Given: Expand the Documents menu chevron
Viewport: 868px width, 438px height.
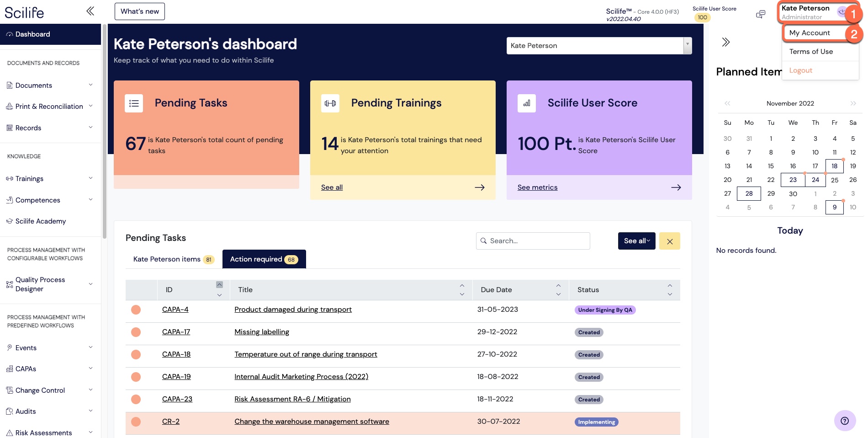Looking at the screenshot, I should tap(90, 85).
